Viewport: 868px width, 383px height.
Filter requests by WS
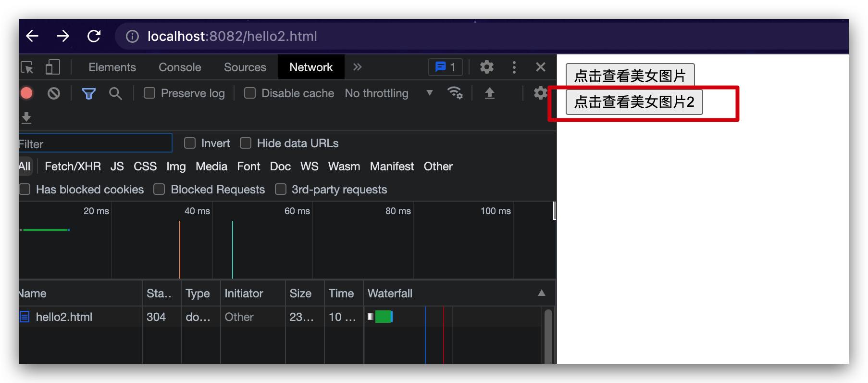click(310, 166)
